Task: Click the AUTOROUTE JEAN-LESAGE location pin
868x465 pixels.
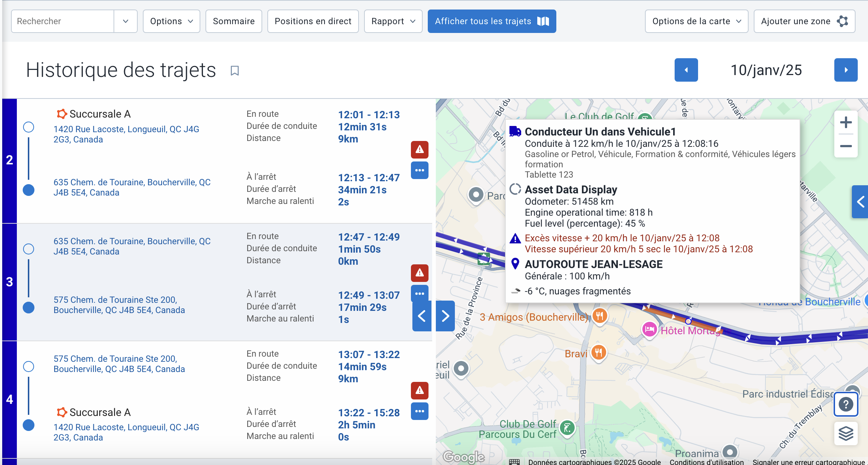Action: tap(515, 264)
